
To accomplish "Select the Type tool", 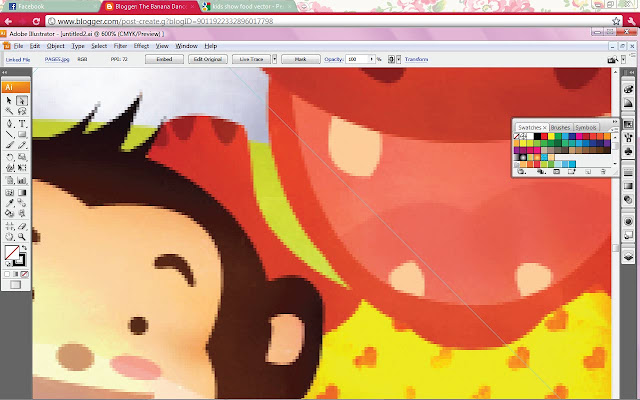I will [22, 124].
